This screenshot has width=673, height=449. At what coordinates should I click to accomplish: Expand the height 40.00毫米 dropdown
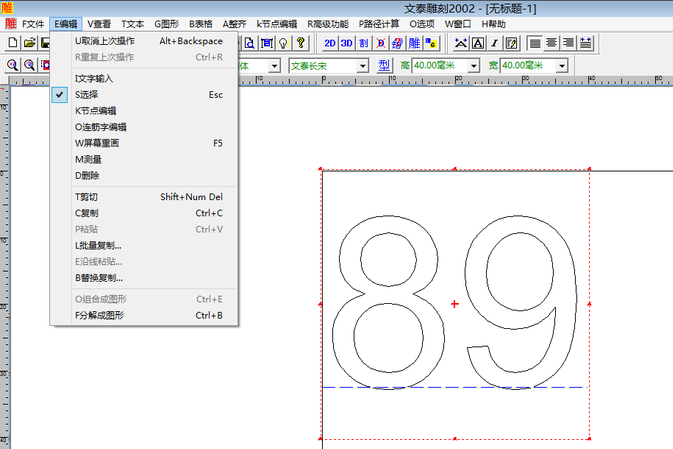(473, 65)
